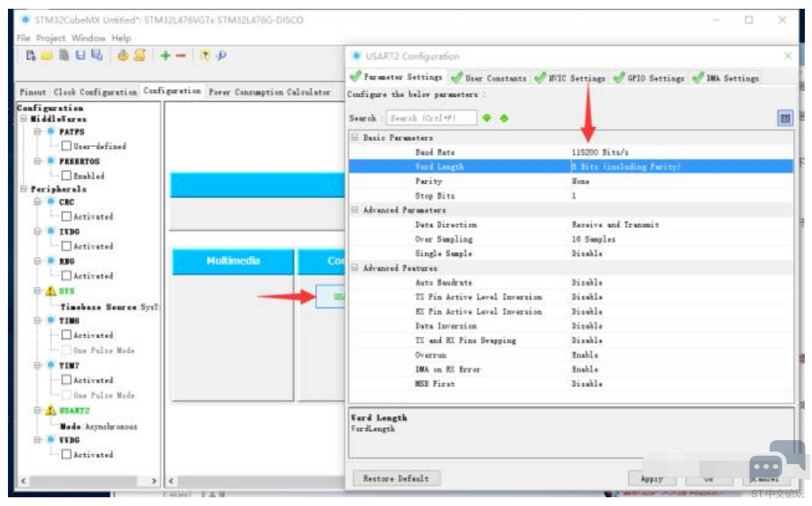Screen dimensions: 812x506
Task: Tick the FATFS User-defined checkbox
Action: pyautogui.click(x=66, y=146)
